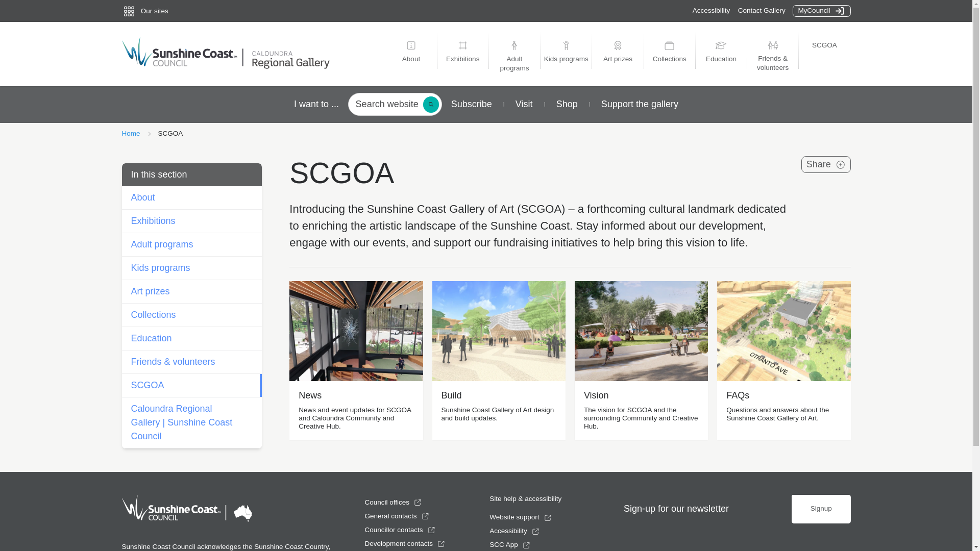Click external-link icon beside Council offices
Image resolution: width=980 pixels, height=551 pixels.
point(418,503)
